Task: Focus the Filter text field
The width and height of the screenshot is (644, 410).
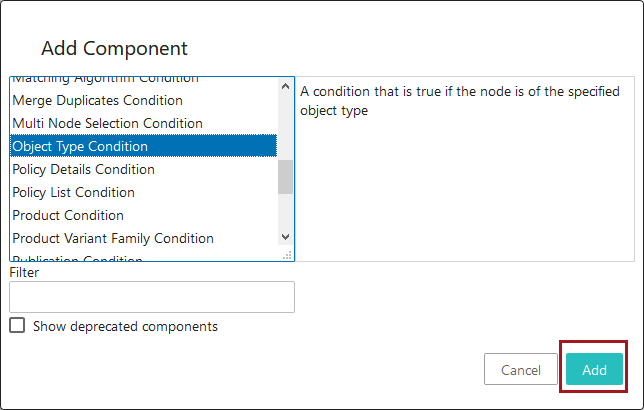Action: pyautogui.click(x=152, y=297)
